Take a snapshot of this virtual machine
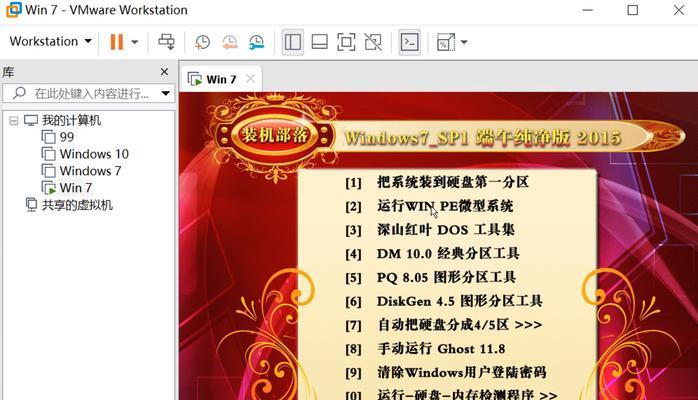This screenshot has width=698, height=400. [203, 42]
